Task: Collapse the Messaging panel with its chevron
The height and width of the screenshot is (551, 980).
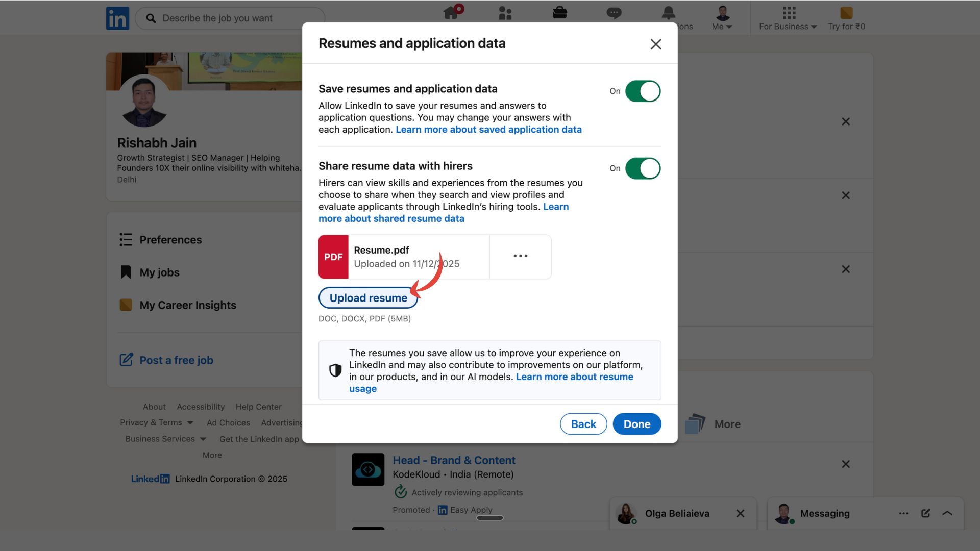Action: [948, 514]
